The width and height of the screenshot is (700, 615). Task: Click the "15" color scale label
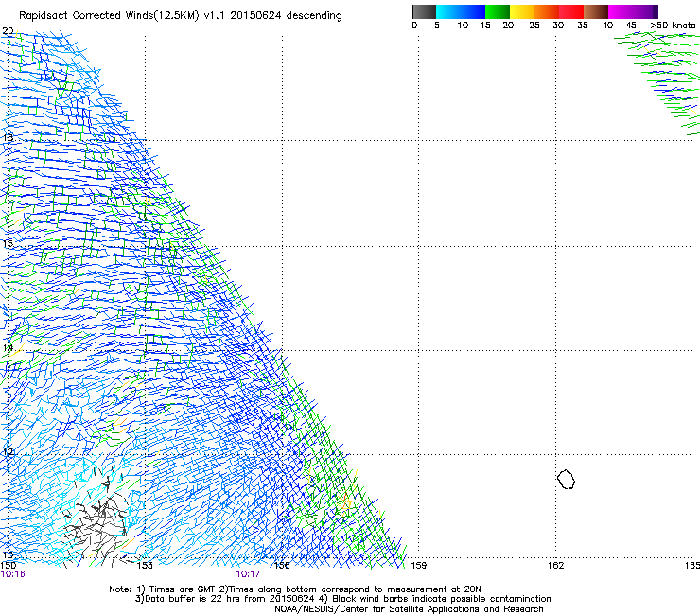[485, 26]
